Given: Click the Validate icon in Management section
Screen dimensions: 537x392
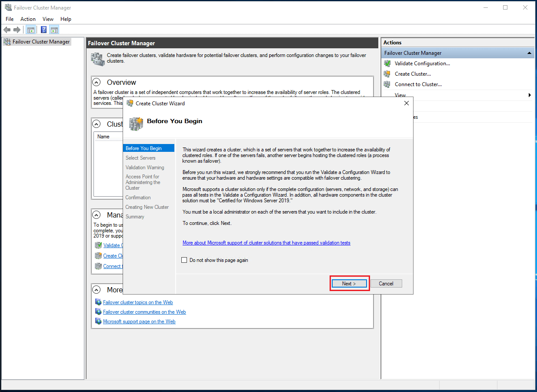Looking at the screenshot, I should (98, 245).
